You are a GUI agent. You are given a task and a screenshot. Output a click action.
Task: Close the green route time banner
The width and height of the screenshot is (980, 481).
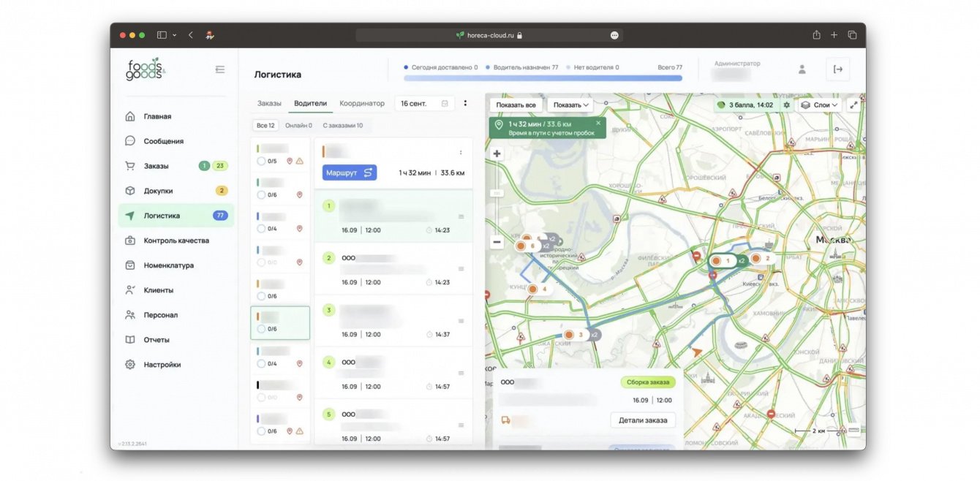pos(598,123)
